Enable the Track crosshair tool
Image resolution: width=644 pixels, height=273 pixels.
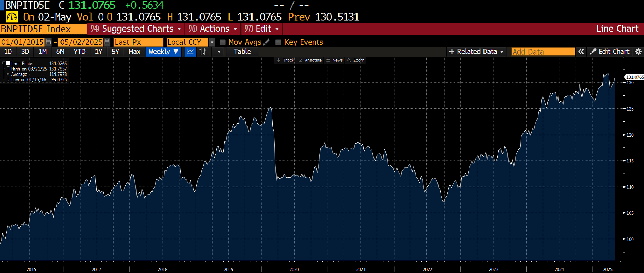click(x=285, y=60)
